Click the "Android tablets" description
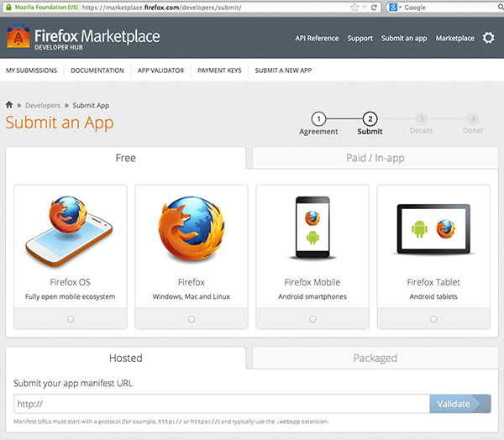The image size is (504, 440). click(x=433, y=296)
